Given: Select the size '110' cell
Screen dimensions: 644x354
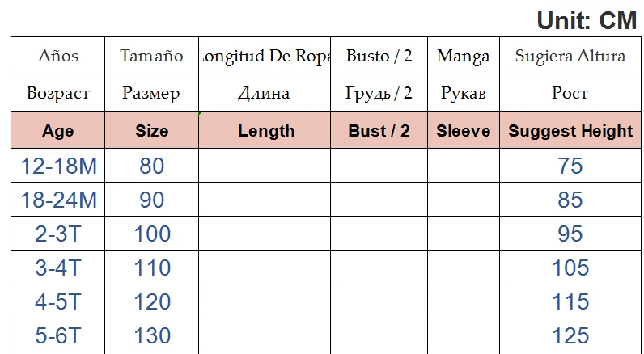Looking at the screenshot, I should pos(151,268).
